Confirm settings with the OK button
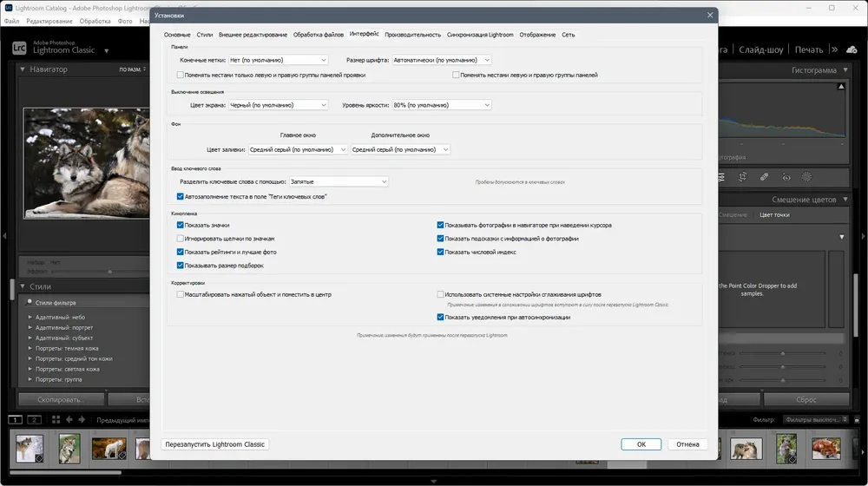Image resolution: width=868 pixels, height=486 pixels. pyautogui.click(x=641, y=444)
